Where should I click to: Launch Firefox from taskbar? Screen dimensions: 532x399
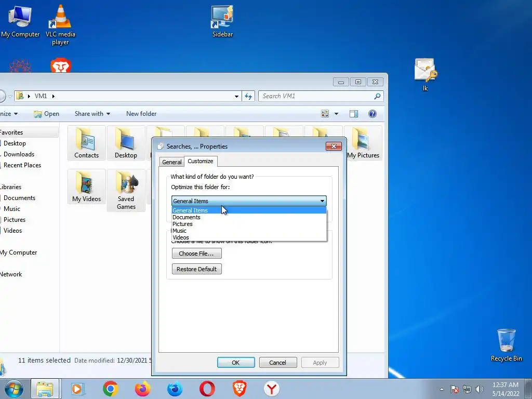(x=142, y=389)
